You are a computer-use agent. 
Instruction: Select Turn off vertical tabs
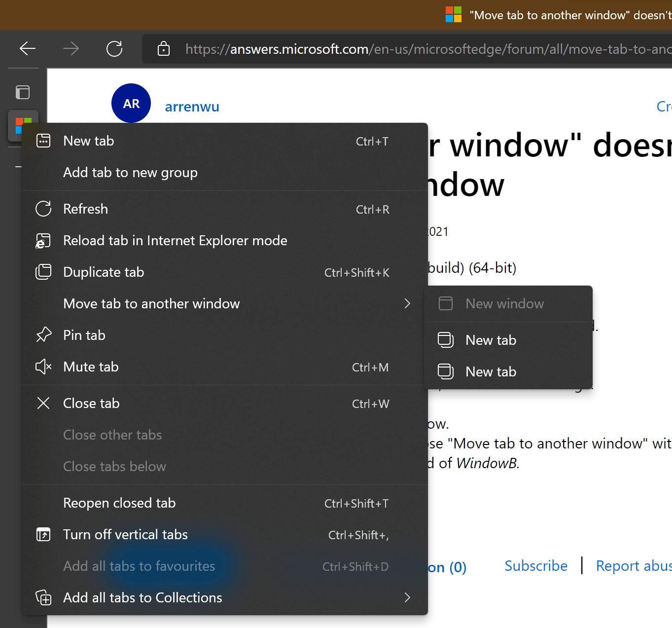coord(225,535)
